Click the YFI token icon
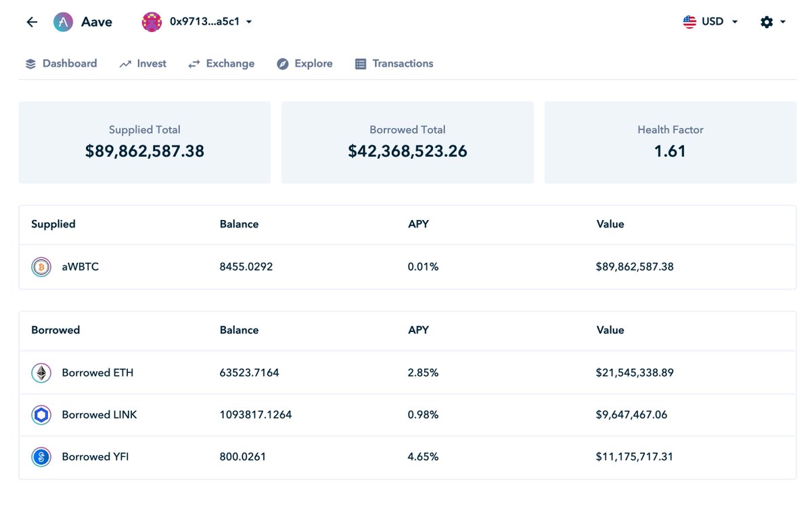Screen dimensions: 812x508 click(41, 457)
